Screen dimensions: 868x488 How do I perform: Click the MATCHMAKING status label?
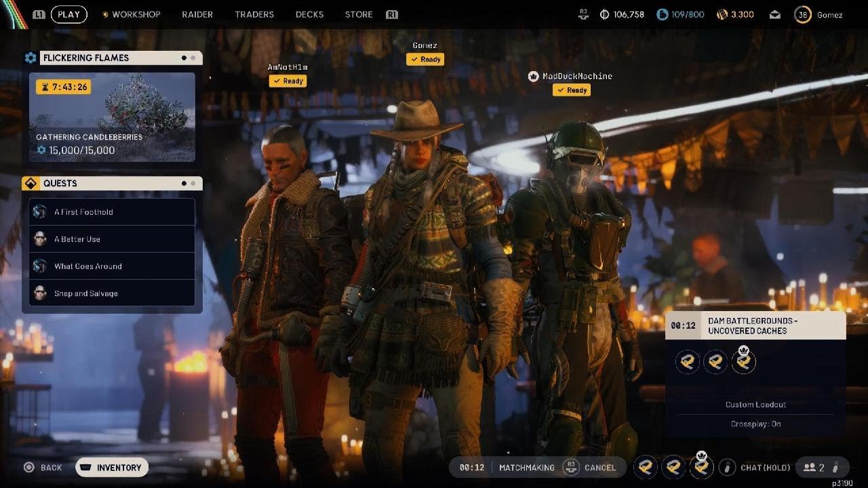[x=526, y=468]
